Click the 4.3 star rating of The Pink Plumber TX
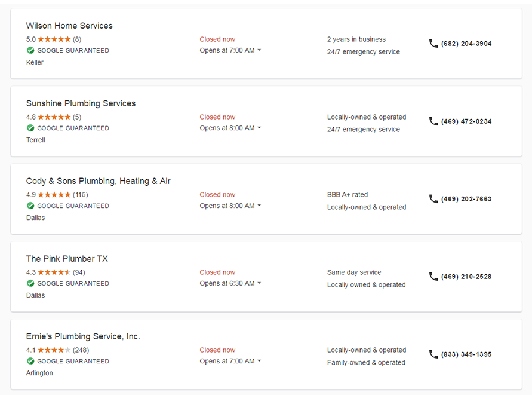 tap(54, 272)
